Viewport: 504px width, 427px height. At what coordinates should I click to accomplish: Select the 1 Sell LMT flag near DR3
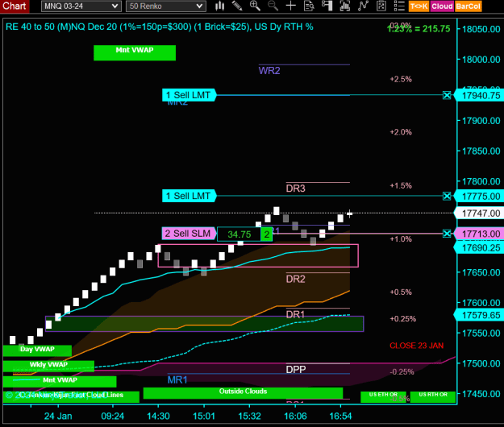click(189, 196)
